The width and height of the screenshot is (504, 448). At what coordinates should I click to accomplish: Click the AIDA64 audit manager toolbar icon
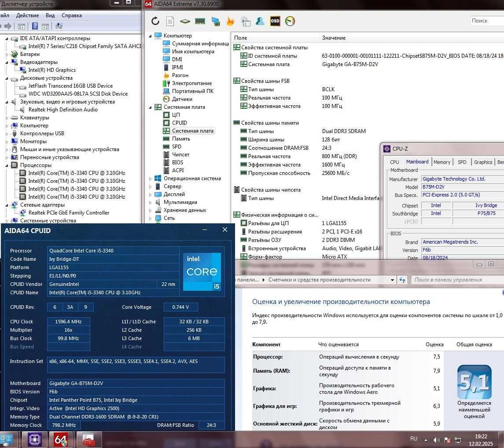[x=246, y=22]
